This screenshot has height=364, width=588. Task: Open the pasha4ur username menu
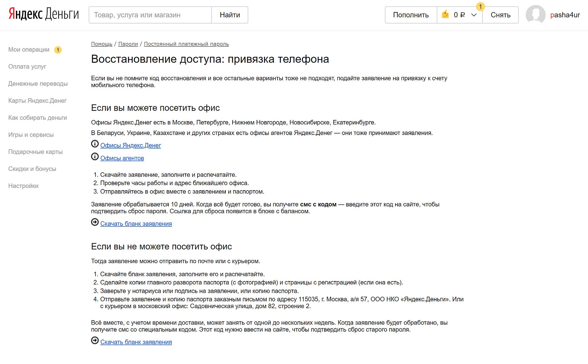(x=565, y=15)
